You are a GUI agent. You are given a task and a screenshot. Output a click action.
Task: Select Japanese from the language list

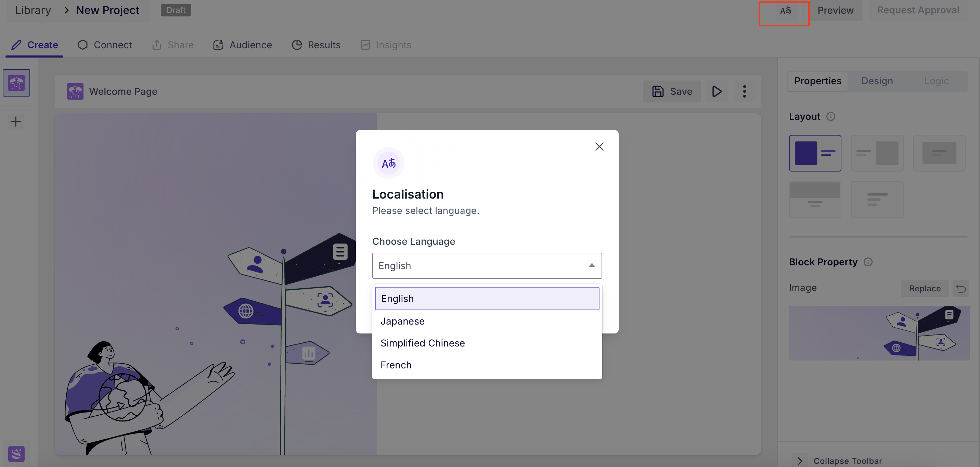(487, 321)
